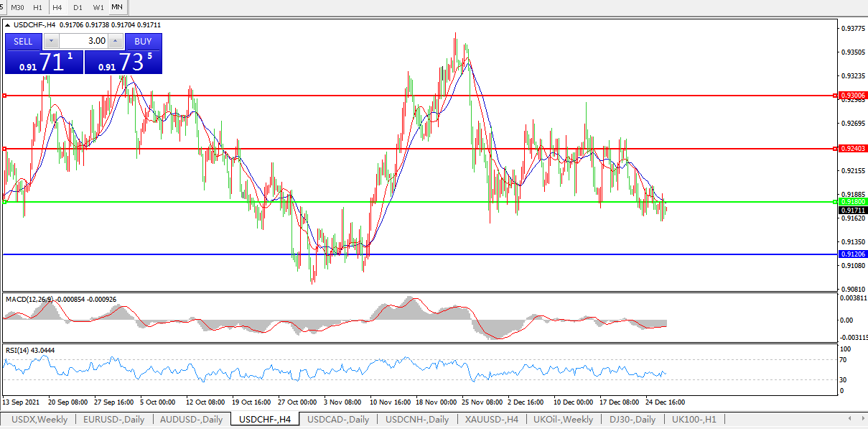Choose the MN monthly timeframe
The width and height of the screenshot is (868, 429).
click(x=117, y=7)
